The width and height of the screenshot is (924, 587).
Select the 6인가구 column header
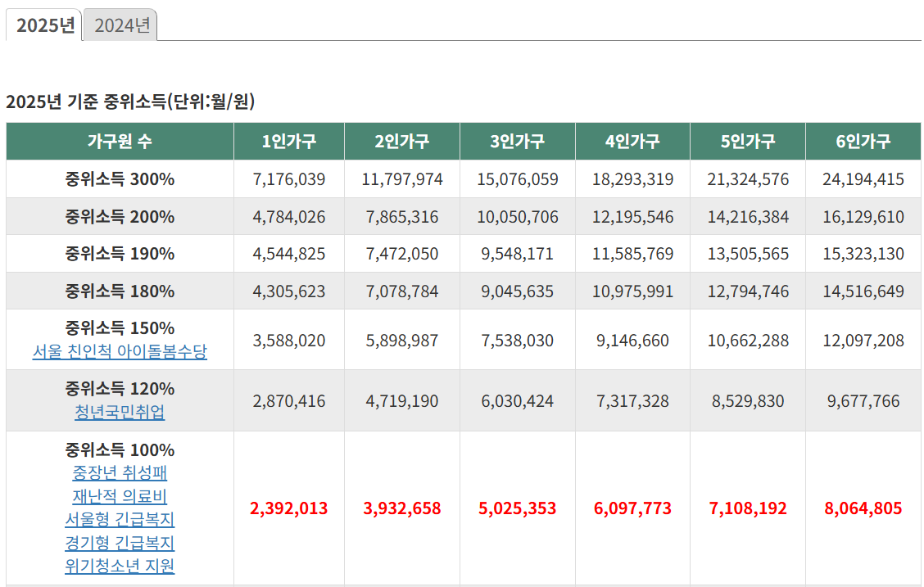coord(863,141)
